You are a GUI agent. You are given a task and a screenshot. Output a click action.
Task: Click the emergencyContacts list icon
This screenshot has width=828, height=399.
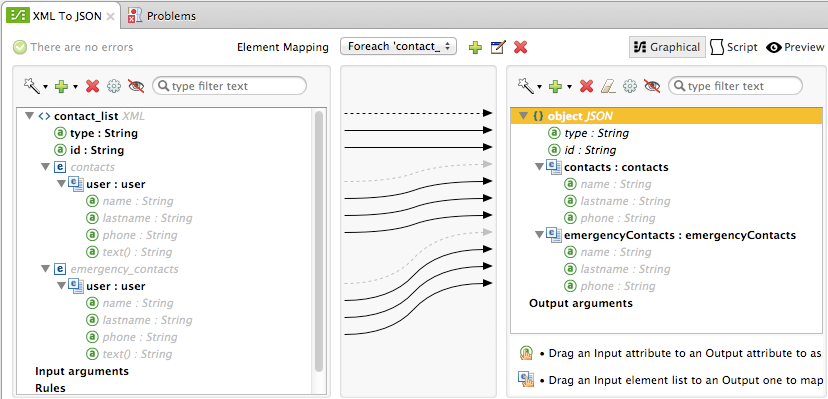(553, 235)
